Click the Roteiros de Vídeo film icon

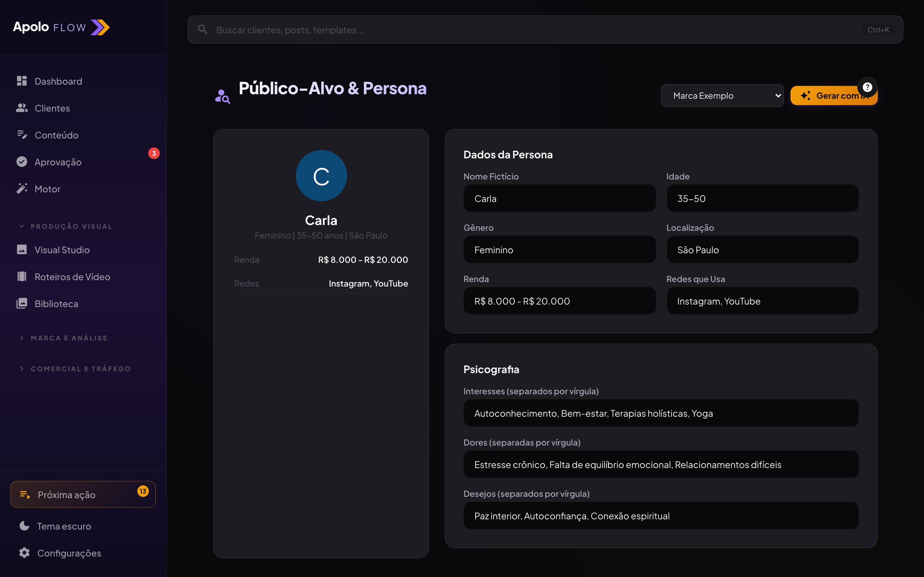pos(22,277)
